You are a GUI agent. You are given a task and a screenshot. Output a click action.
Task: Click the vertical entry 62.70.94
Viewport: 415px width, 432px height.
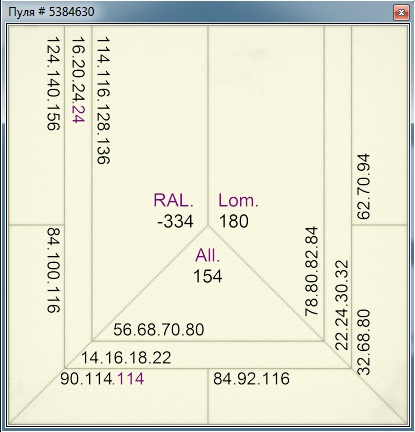(x=364, y=186)
